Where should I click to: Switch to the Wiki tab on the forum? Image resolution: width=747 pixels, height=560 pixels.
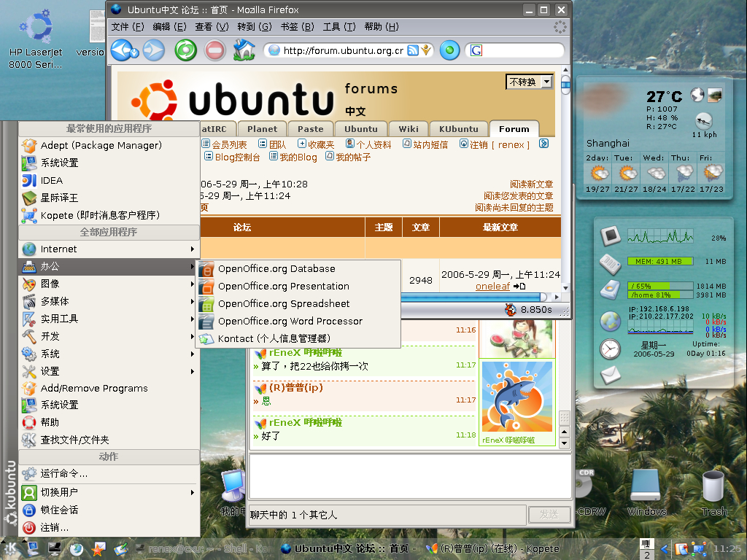(x=409, y=129)
